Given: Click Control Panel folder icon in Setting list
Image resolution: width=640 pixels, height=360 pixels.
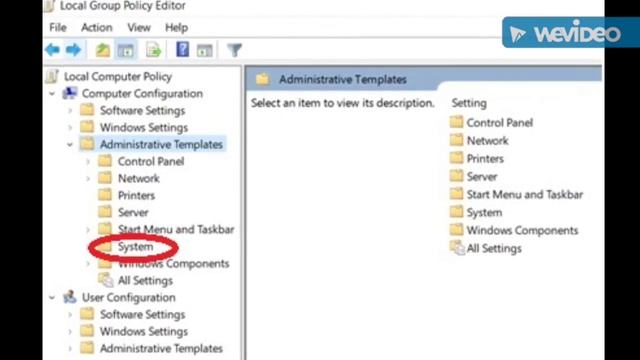Looking at the screenshot, I should (x=456, y=122).
